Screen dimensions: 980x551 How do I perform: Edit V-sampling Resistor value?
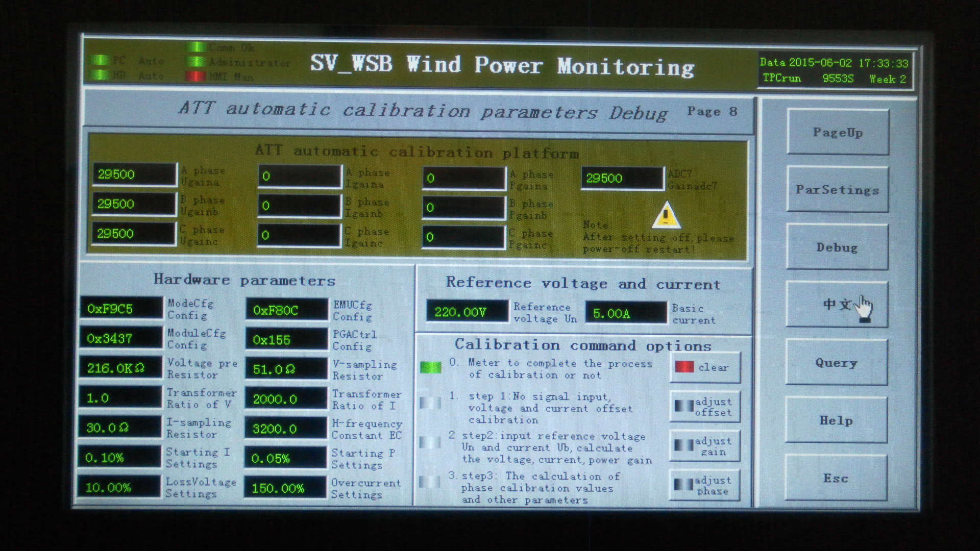pyautogui.click(x=286, y=369)
